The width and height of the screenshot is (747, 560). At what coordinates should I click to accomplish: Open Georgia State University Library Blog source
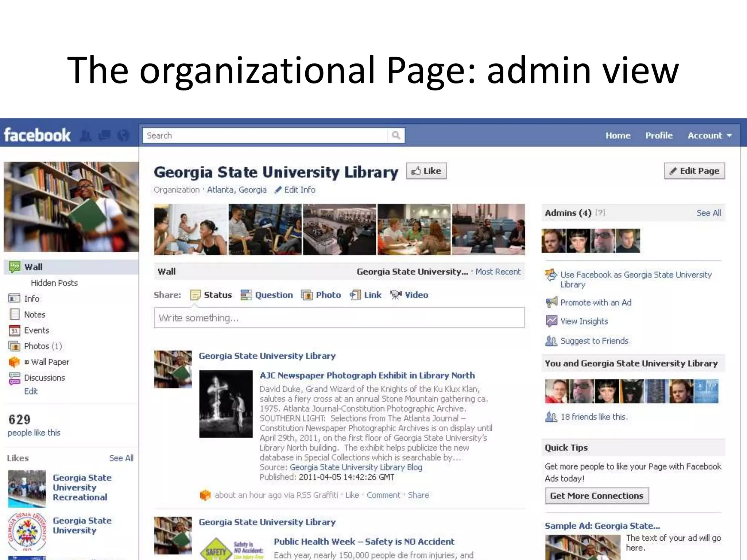(x=356, y=467)
